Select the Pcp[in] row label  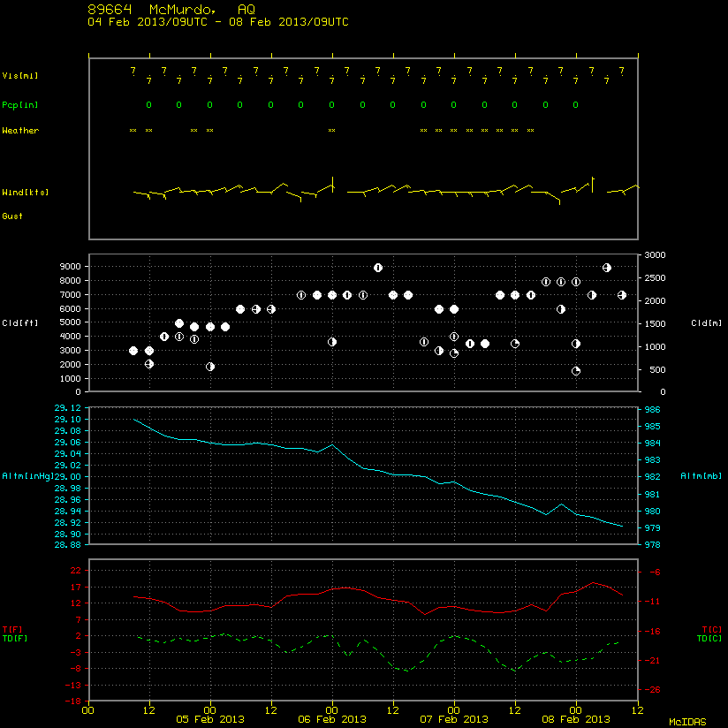pyautogui.click(x=20, y=105)
